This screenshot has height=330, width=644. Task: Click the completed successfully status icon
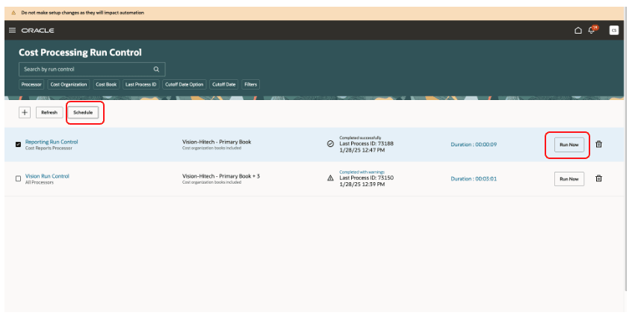[330, 144]
